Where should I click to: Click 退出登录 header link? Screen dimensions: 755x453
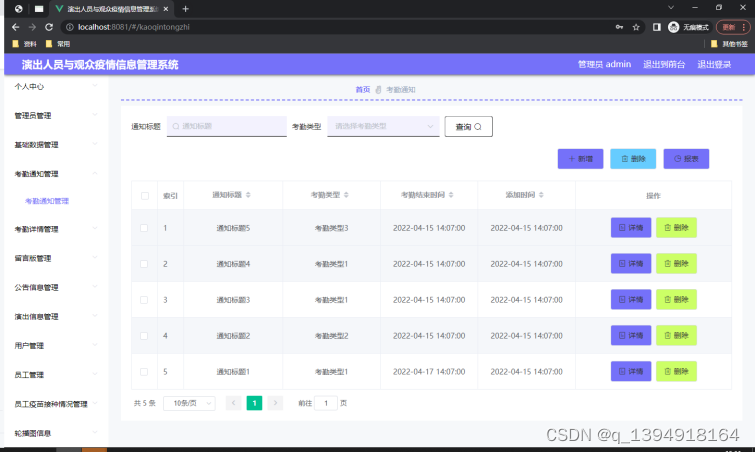click(714, 65)
